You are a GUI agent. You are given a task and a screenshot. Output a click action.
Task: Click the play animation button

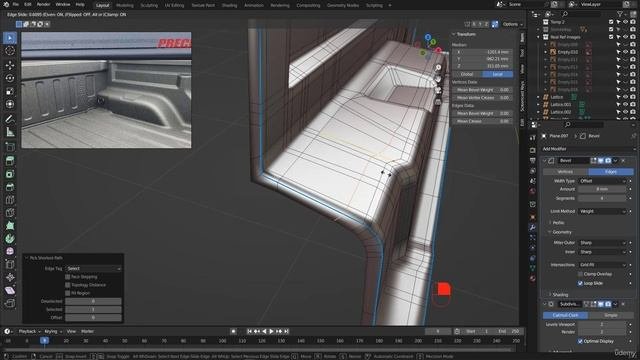click(271, 331)
